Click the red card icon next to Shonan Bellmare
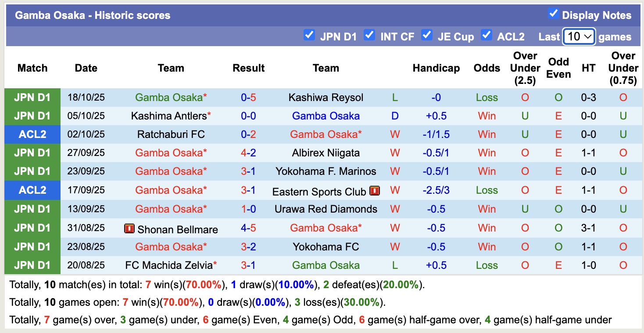 click(129, 228)
